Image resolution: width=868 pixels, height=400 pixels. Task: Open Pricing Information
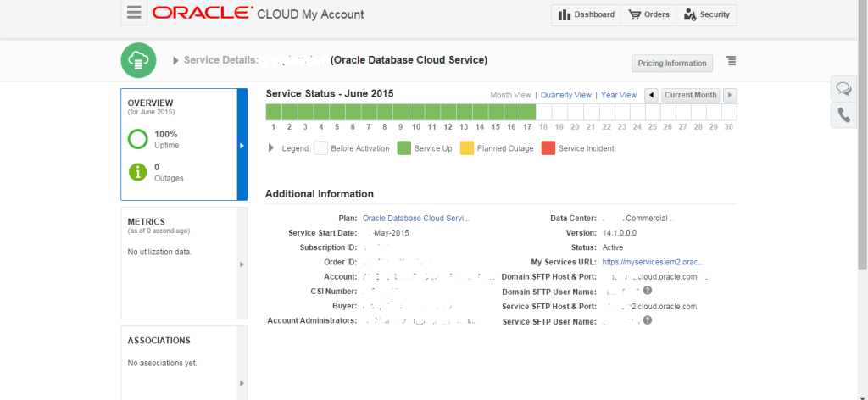click(x=672, y=63)
